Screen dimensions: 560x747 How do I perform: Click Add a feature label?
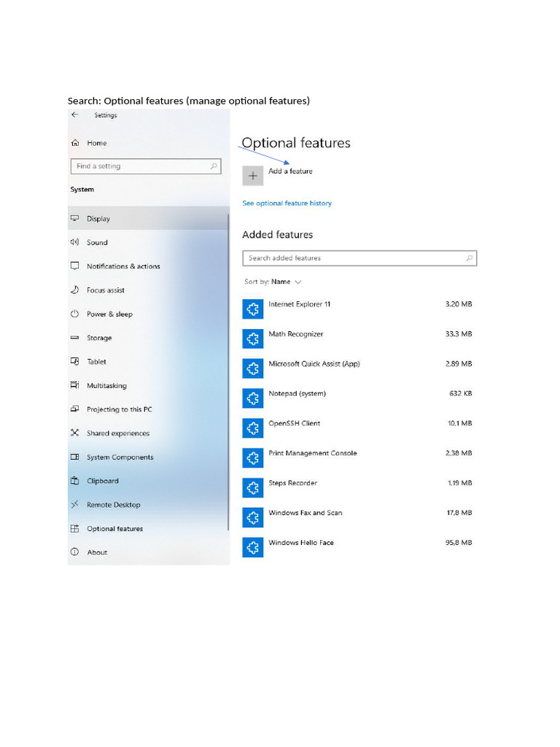click(290, 171)
